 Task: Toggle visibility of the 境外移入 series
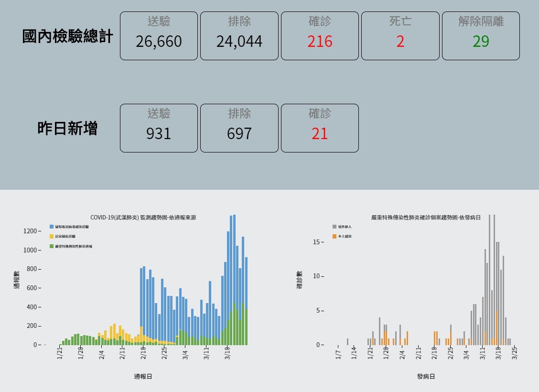pyautogui.click(x=334, y=226)
